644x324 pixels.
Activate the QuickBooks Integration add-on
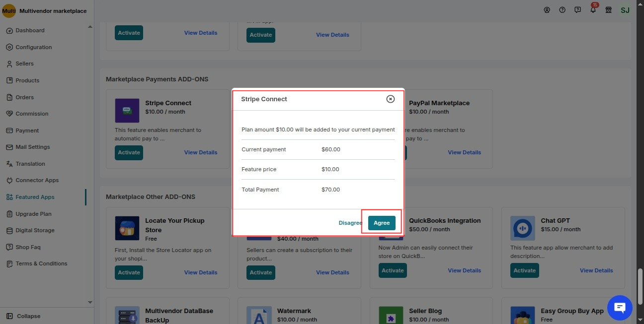tap(393, 270)
